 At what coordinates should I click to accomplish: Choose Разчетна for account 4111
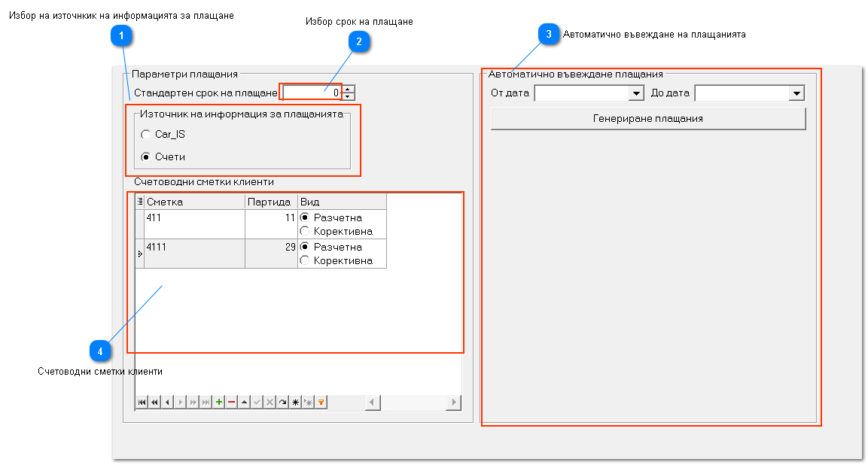[x=304, y=247]
